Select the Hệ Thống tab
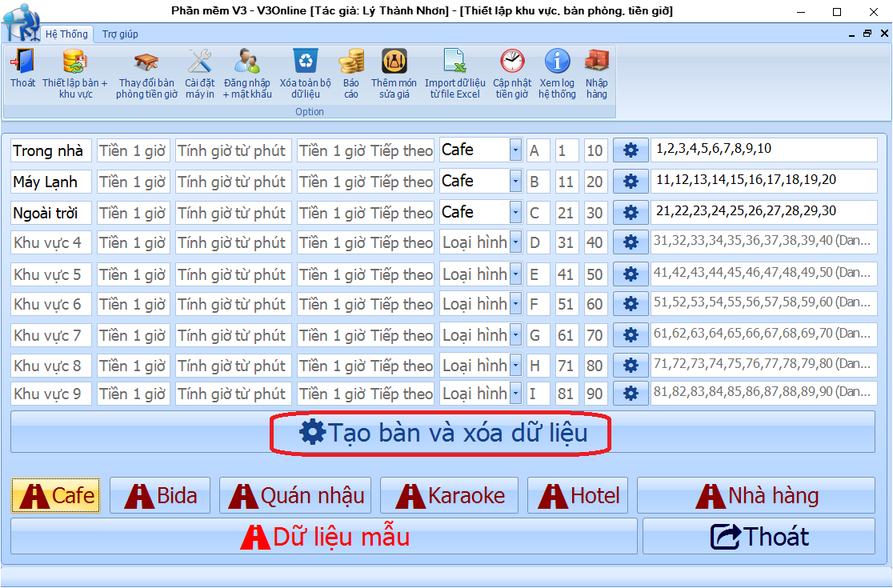The image size is (893, 588). [66, 34]
